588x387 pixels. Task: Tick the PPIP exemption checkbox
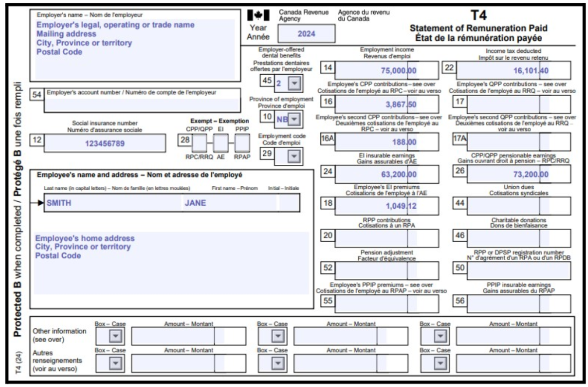[242, 143]
